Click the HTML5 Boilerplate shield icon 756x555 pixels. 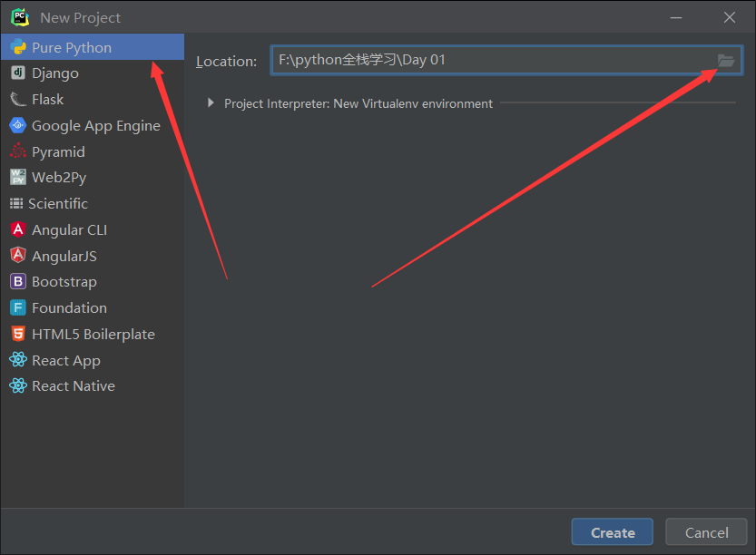coord(18,334)
